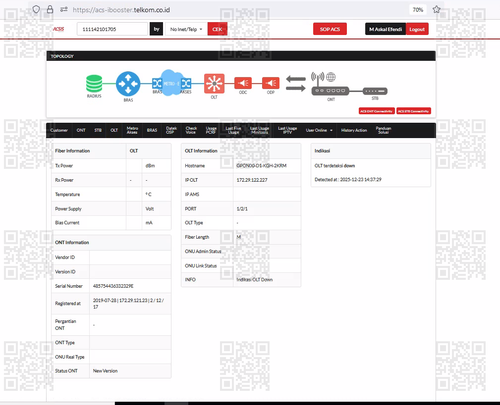Open the Last Usage IPTV tab
Viewport: 500px width, 405px height.
287,130
